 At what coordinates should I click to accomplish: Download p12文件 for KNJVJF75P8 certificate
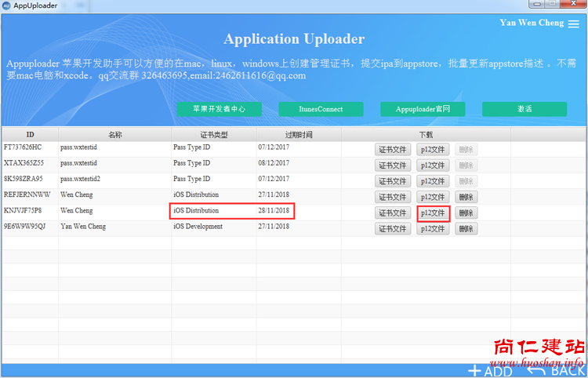[433, 213]
